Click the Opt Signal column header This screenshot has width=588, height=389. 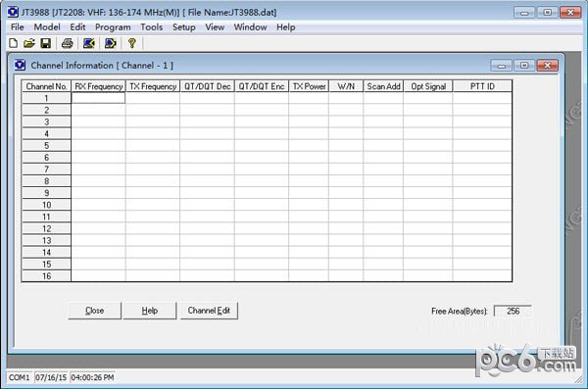pos(428,86)
